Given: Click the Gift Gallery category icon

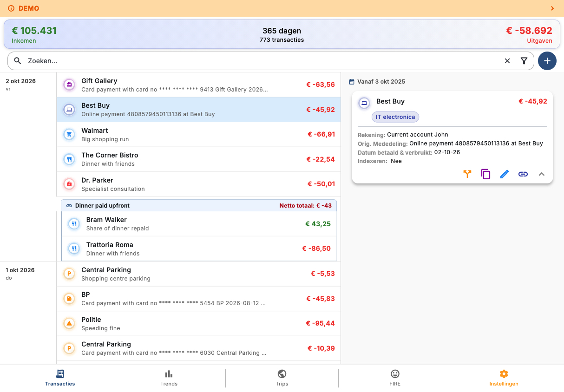Looking at the screenshot, I should [69, 85].
